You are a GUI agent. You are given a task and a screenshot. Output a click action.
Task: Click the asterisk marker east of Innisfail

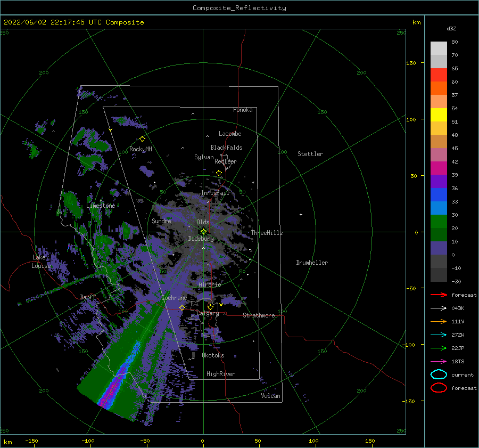tap(253, 183)
